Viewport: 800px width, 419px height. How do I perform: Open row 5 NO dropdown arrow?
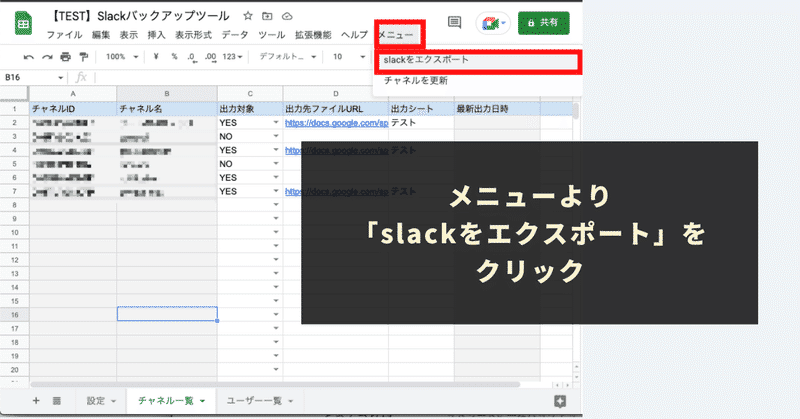pos(276,164)
